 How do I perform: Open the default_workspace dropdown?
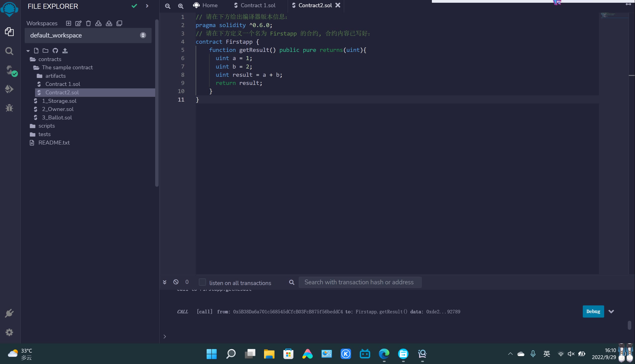pyautogui.click(x=88, y=35)
